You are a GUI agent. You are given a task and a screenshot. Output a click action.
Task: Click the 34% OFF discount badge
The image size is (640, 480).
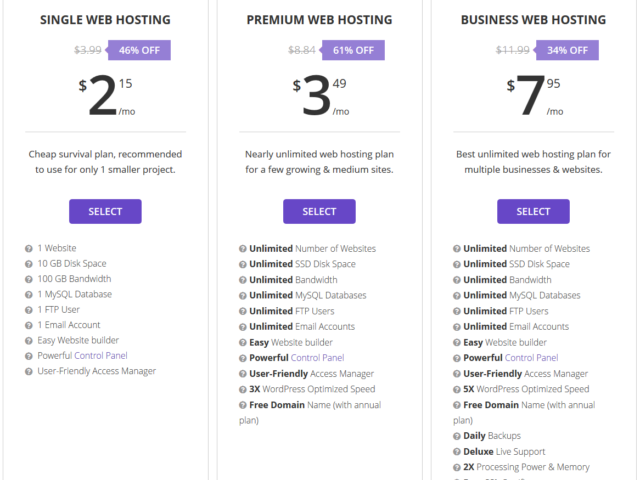click(567, 50)
